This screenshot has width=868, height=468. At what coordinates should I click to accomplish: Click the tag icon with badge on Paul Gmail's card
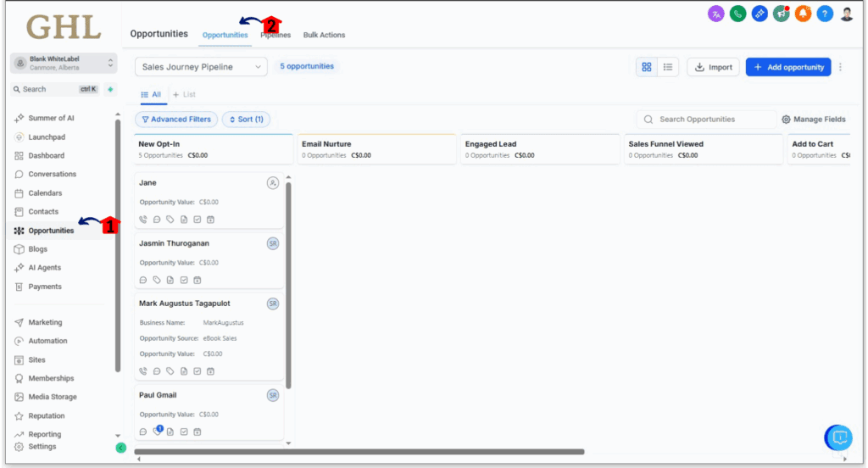coord(158,431)
